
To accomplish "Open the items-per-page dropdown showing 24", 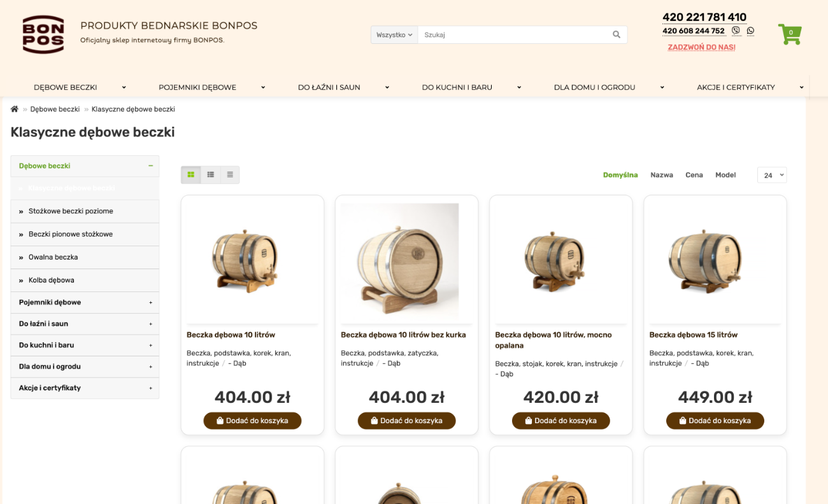I will [772, 175].
